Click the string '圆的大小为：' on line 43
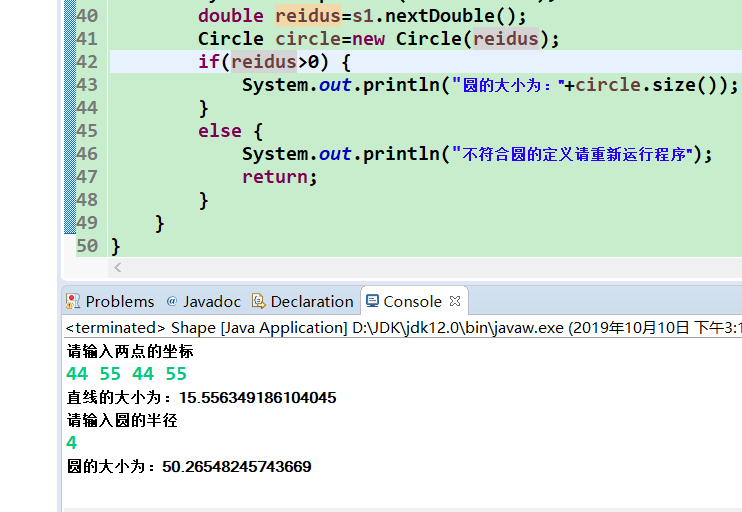742x512 pixels. click(507, 85)
